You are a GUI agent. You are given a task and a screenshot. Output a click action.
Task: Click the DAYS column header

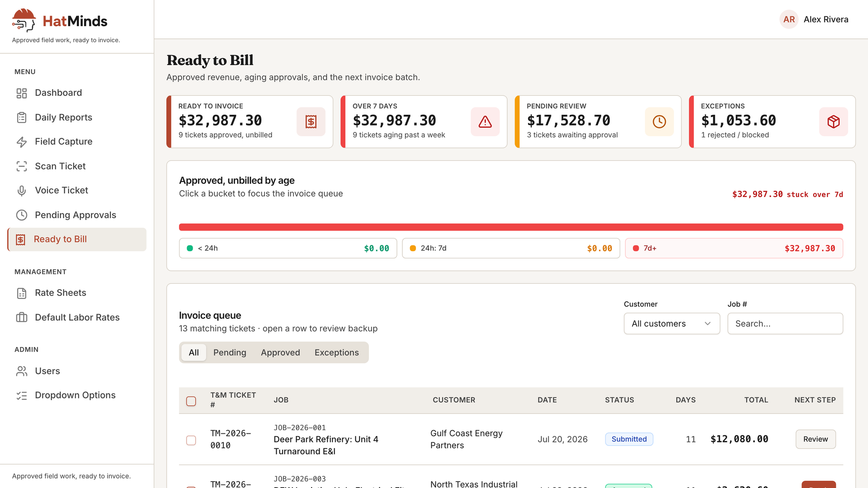coord(685,400)
